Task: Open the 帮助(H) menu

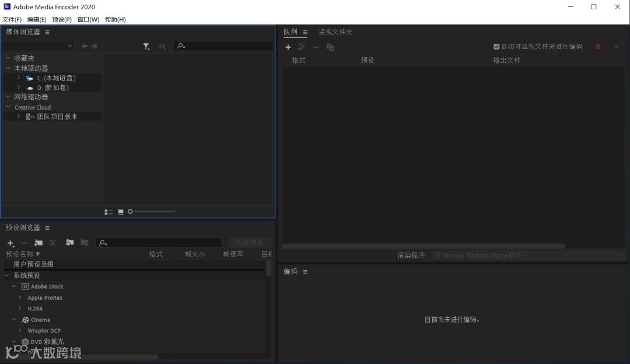Action: [x=116, y=19]
